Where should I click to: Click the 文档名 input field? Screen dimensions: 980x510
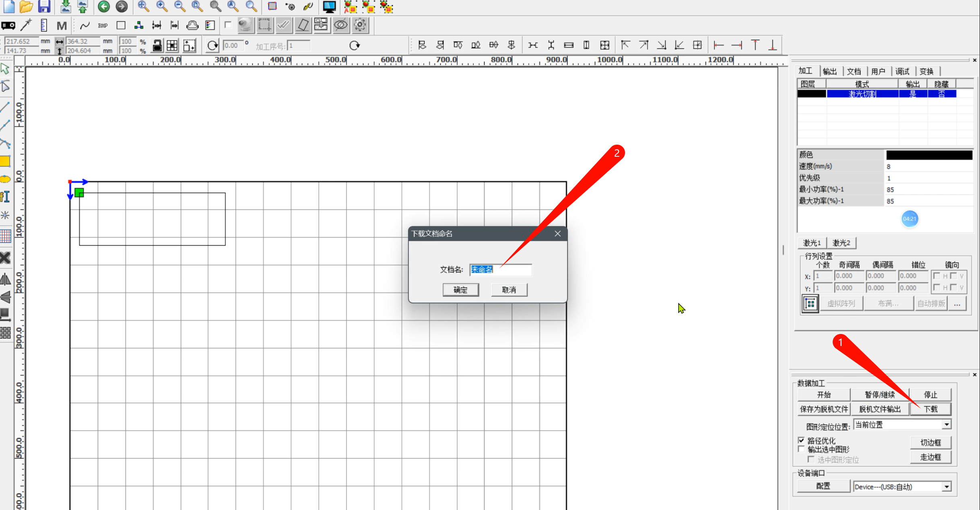pyautogui.click(x=500, y=270)
